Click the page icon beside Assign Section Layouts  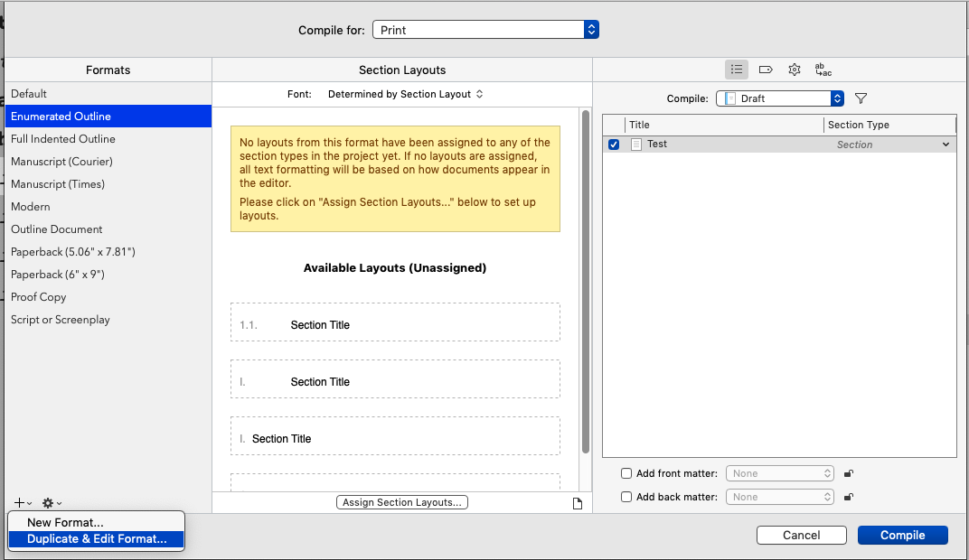coord(578,503)
